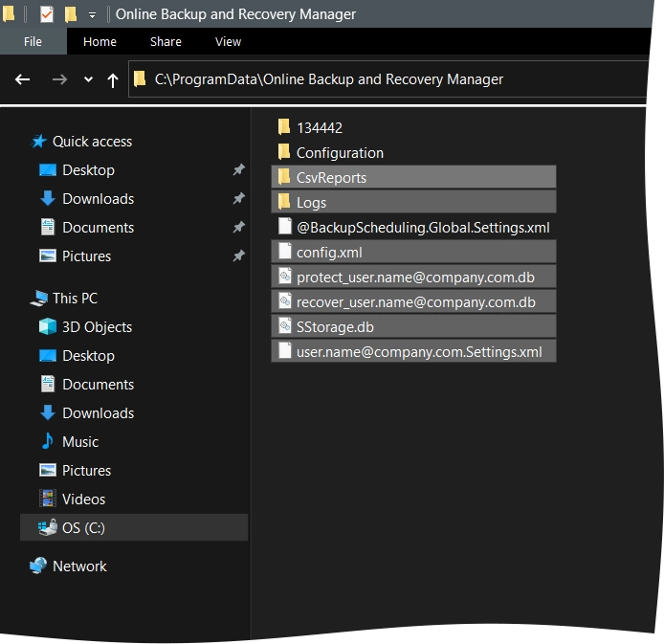
Task: Click the config.xml file icon
Action: pos(284,251)
